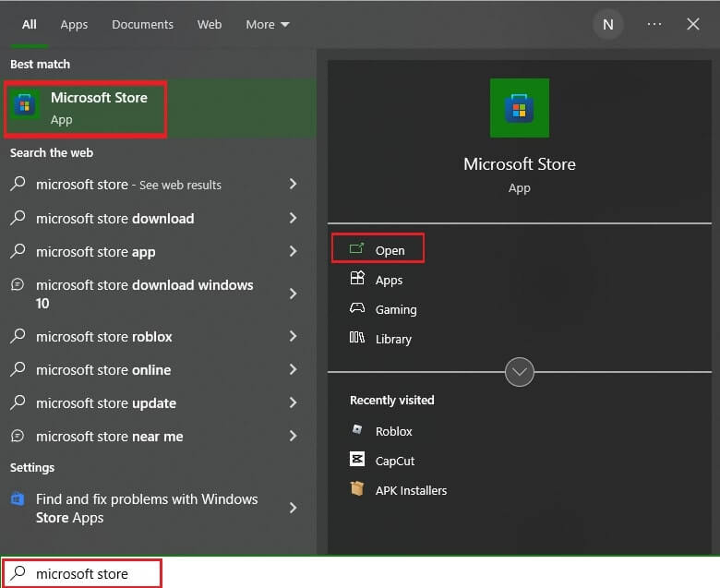Screen dimensions: 720x588
Task: Expand arrow for 'microsoft store roblox'
Action: tap(293, 336)
